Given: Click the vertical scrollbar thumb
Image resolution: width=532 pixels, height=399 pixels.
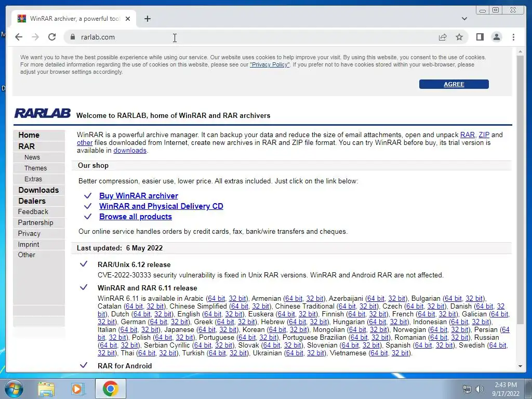Looking at the screenshot, I should pos(520,190).
